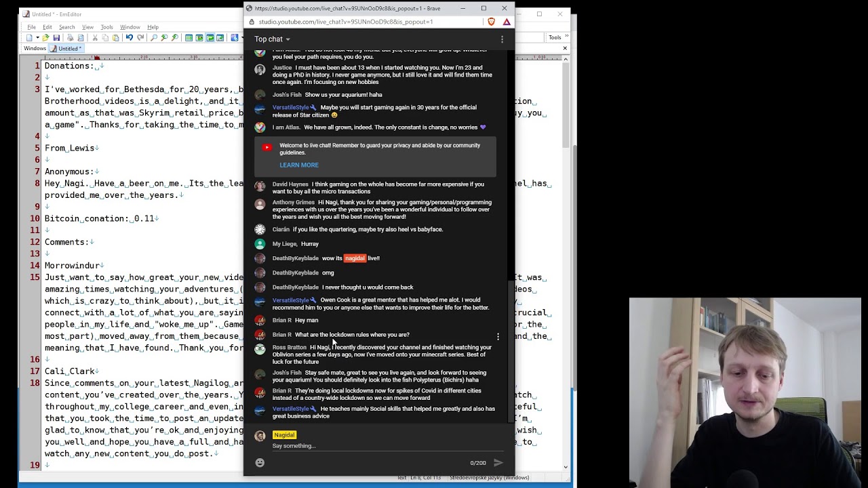Click the Tools button at EmEditor top right
868x488 pixels.
coord(555,37)
